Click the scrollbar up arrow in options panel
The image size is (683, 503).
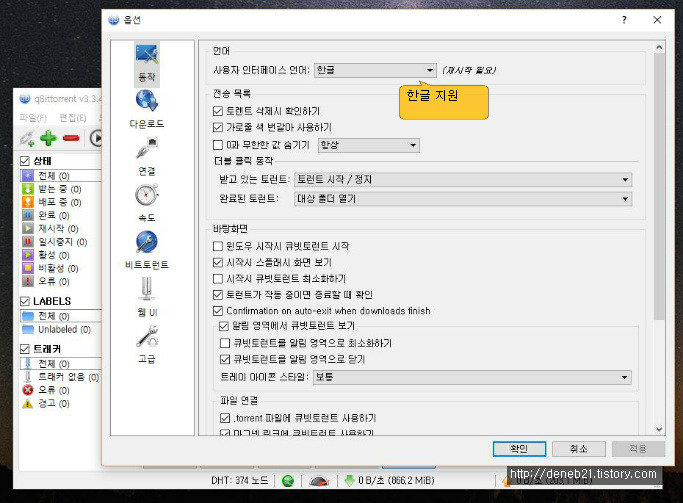coord(659,47)
